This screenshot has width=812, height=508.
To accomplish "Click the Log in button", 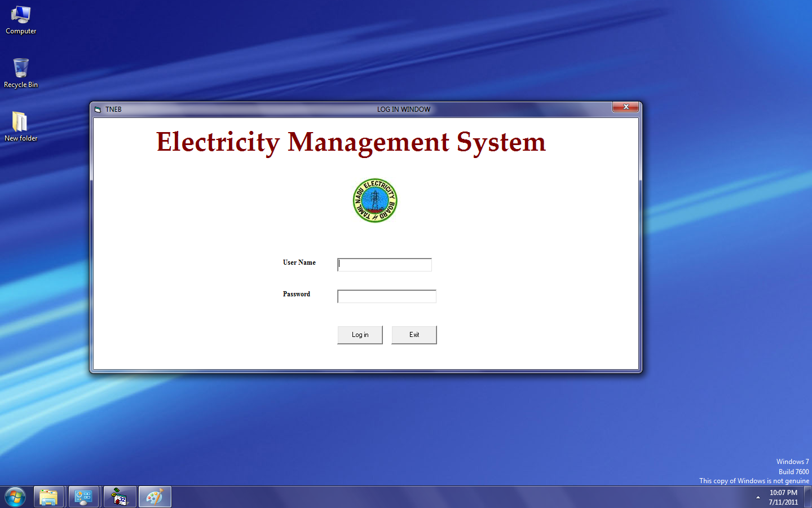I will tap(360, 335).
